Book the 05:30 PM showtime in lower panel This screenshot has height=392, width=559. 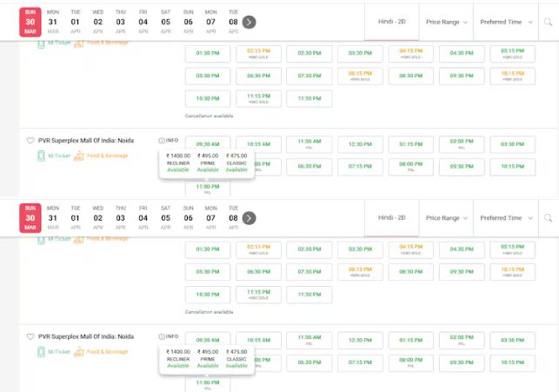tap(208, 272)
